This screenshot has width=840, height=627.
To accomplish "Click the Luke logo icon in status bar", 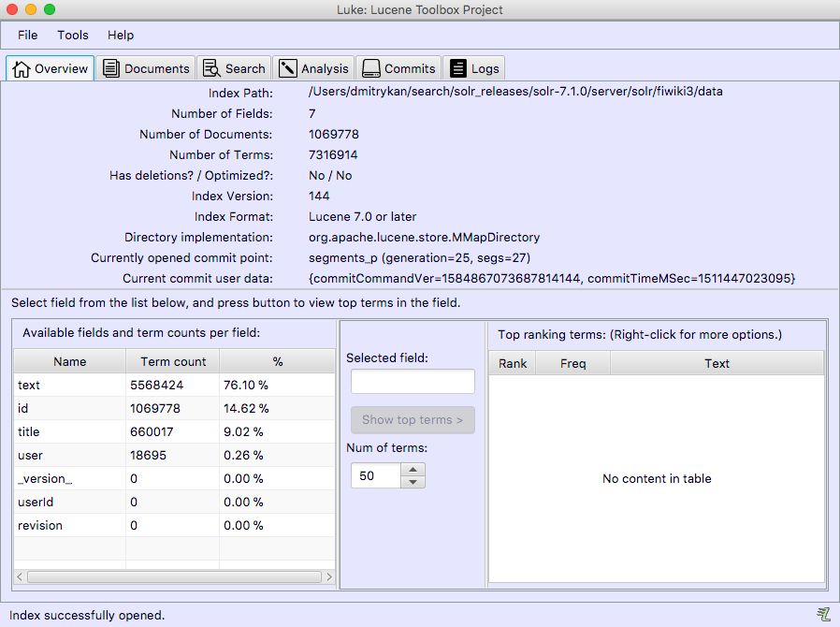I will click(823, 614).
